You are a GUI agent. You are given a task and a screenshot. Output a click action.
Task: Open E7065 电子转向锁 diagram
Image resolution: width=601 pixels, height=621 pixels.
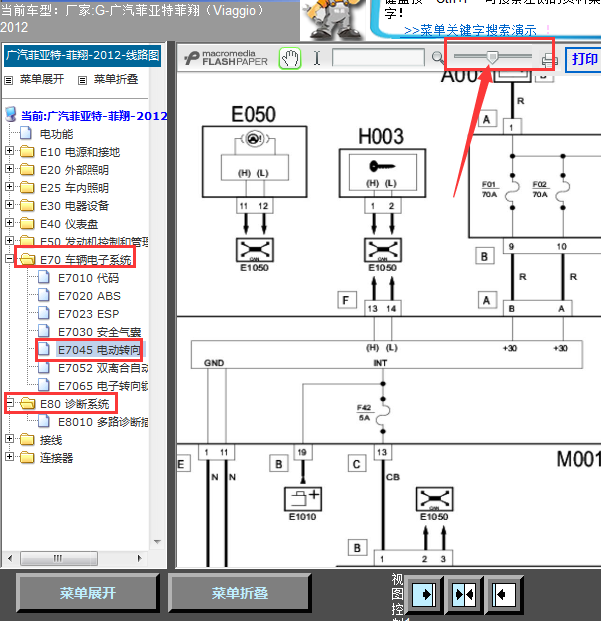[x=103, y=386]
